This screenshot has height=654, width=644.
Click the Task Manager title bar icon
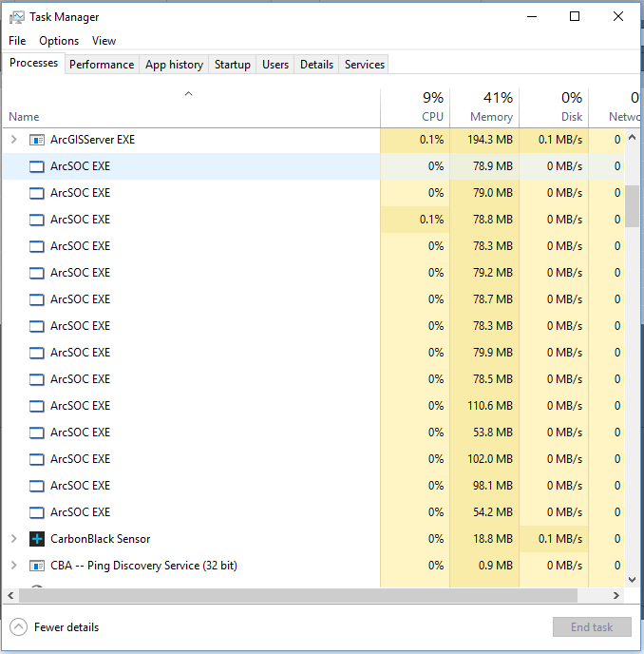[x=17, y=17]
